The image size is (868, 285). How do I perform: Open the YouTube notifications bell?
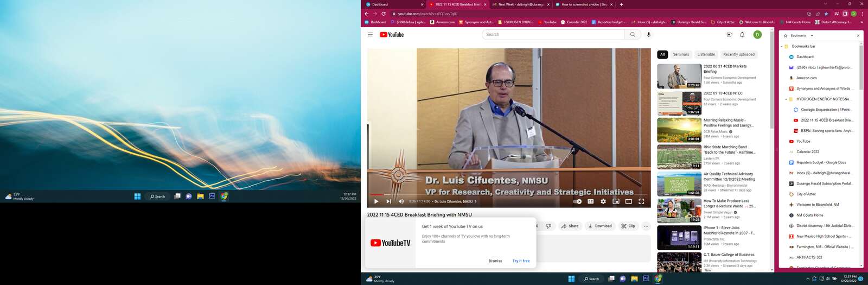pyautogui.click(x=742, y=34)
